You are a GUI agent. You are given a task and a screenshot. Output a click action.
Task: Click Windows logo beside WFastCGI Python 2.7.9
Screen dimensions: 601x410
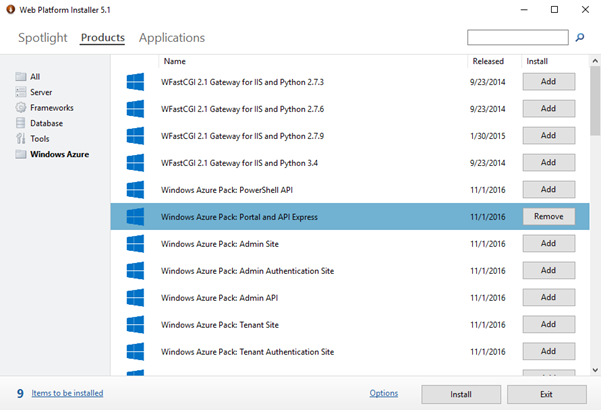(135, 136)
